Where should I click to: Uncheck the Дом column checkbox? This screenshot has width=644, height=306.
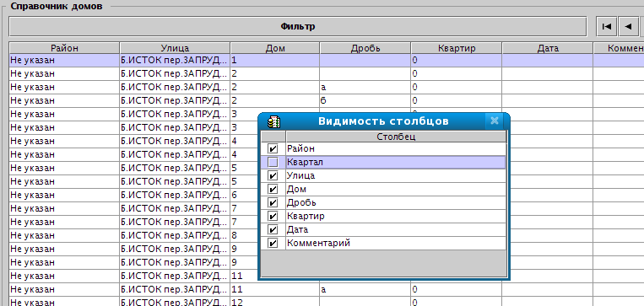273,189
